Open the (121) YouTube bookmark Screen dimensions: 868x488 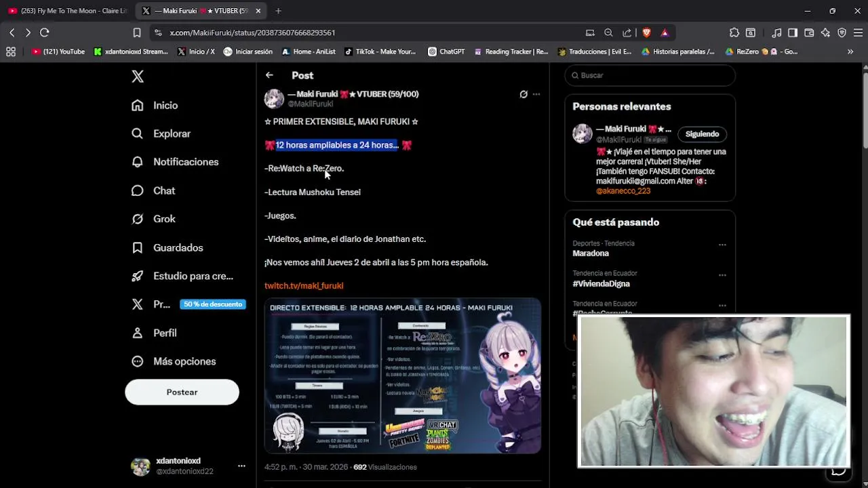(58, 52)
